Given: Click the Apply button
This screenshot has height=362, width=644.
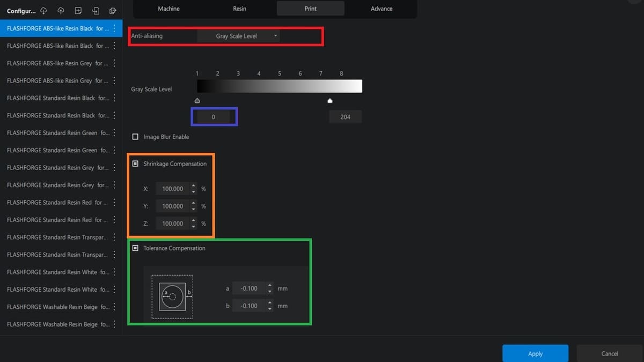Looking at the screenshot, I should tap(535, 353).
